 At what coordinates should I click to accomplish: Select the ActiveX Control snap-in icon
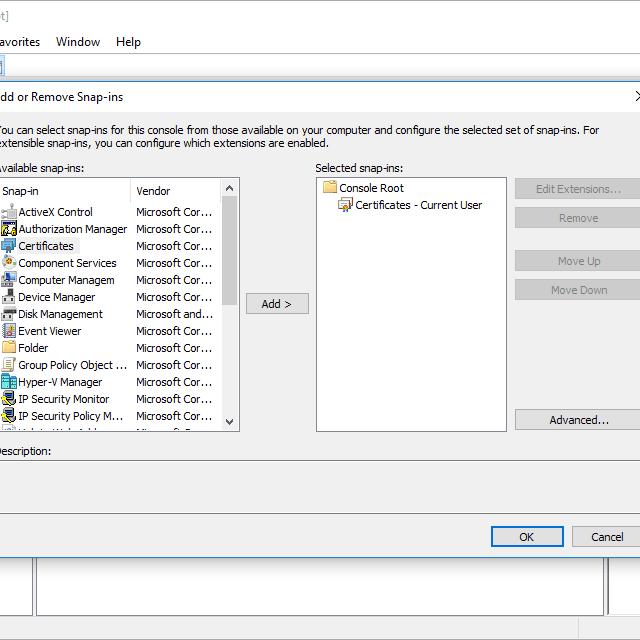tap(9, 212)
